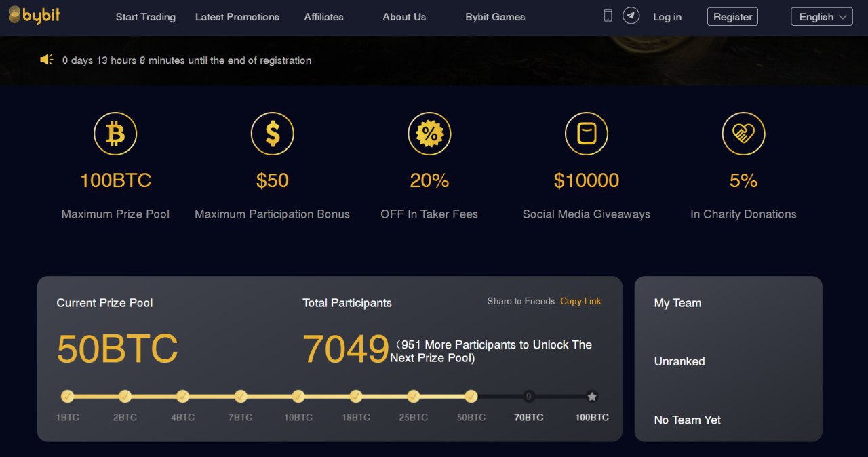This screenshot has width=868, height=457.
Task: Click the Register button
Action: [732, 17]
